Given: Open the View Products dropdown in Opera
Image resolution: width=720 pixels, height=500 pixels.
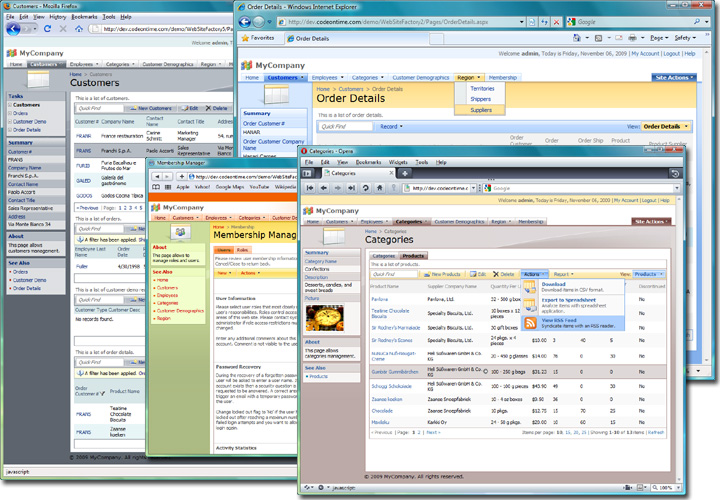Looking at the screenshot, I should 648,274.
